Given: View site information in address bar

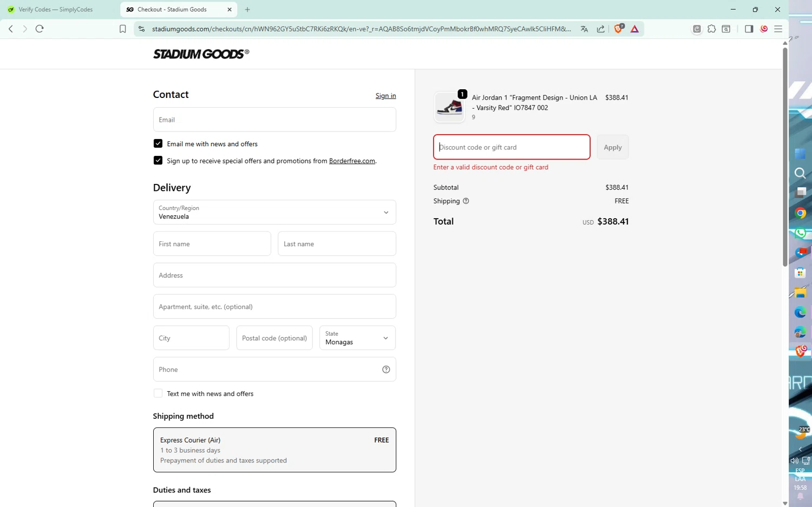Looking at the screenshot, I should tap(142, 29).
